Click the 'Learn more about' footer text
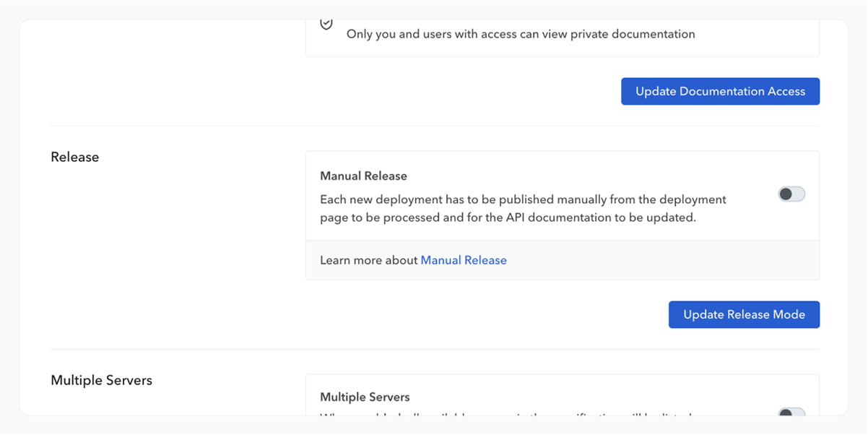 [369, 260]
